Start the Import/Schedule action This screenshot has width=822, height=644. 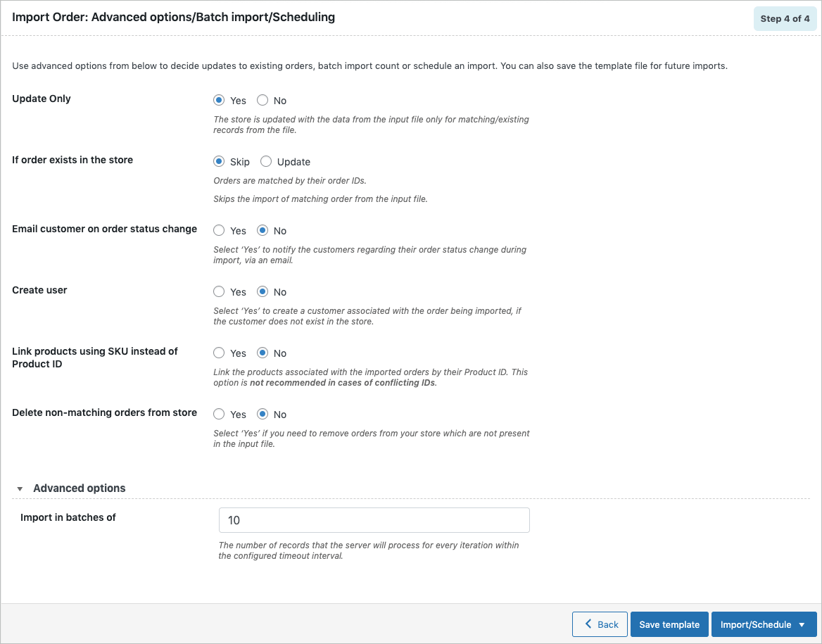click(x=757, y=624)
